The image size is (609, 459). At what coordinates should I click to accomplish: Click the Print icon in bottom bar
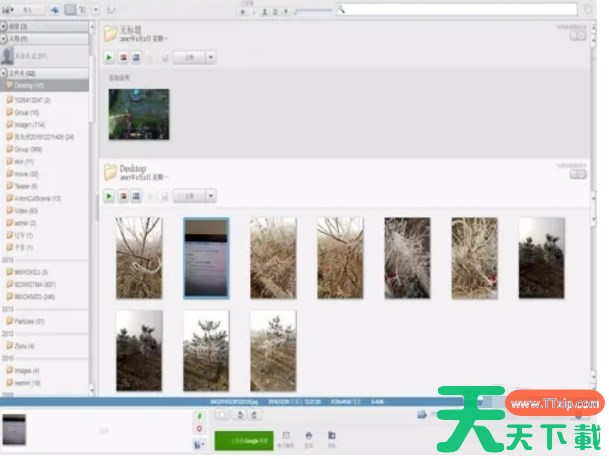(x=309, y=438)
